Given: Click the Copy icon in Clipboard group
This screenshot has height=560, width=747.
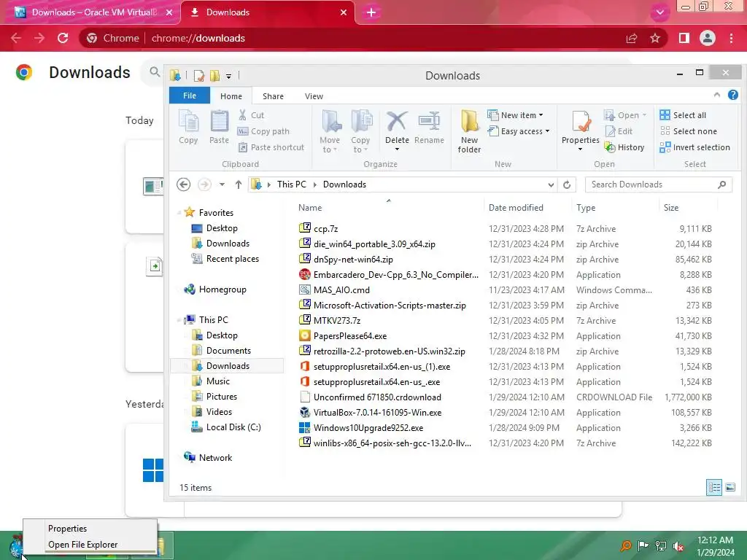Looking at the screenshot, I should (188, 121).
